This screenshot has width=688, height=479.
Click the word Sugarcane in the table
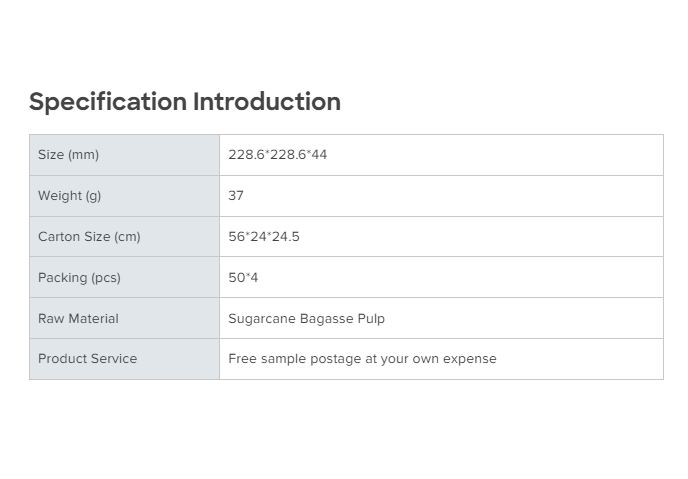click(x=262, y=319)
